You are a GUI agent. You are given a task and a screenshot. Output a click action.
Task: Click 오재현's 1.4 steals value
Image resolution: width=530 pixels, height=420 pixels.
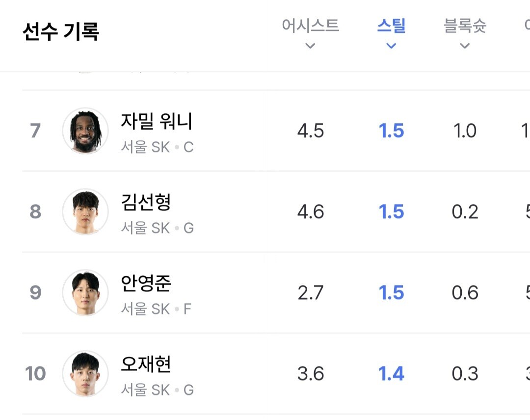point(391,374)
